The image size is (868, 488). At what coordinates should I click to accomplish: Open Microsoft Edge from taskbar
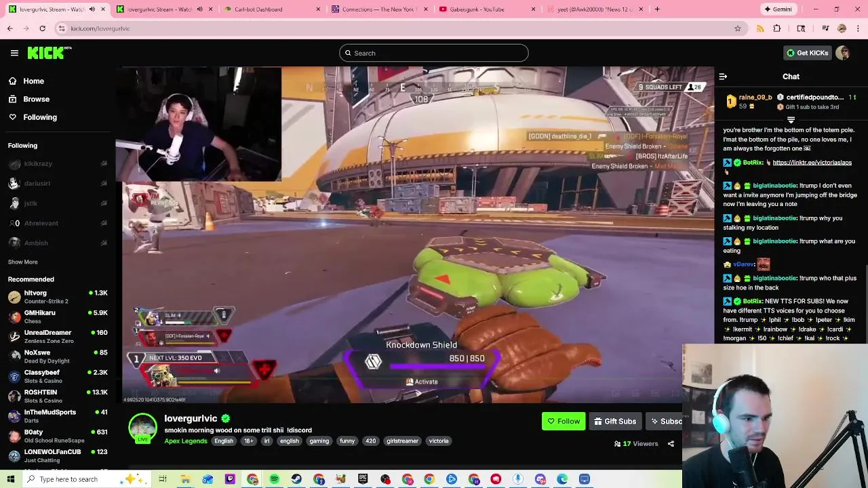click(562, 479)
